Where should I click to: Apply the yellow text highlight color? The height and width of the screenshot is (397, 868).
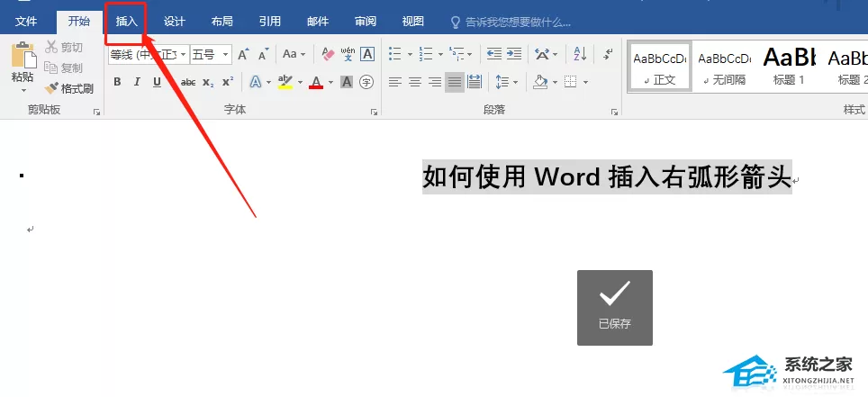click(285, 83)
